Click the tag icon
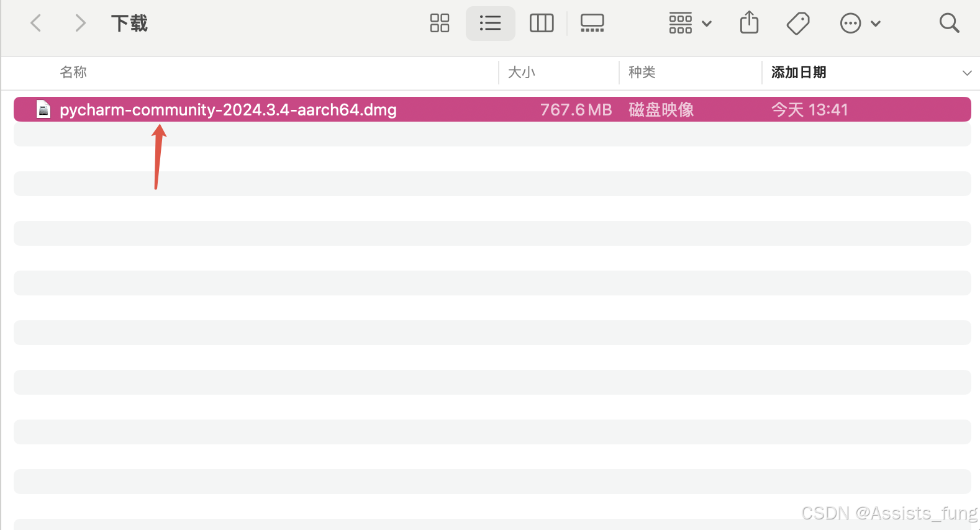The height and width of the screenshot is (530, 980). 798,24
